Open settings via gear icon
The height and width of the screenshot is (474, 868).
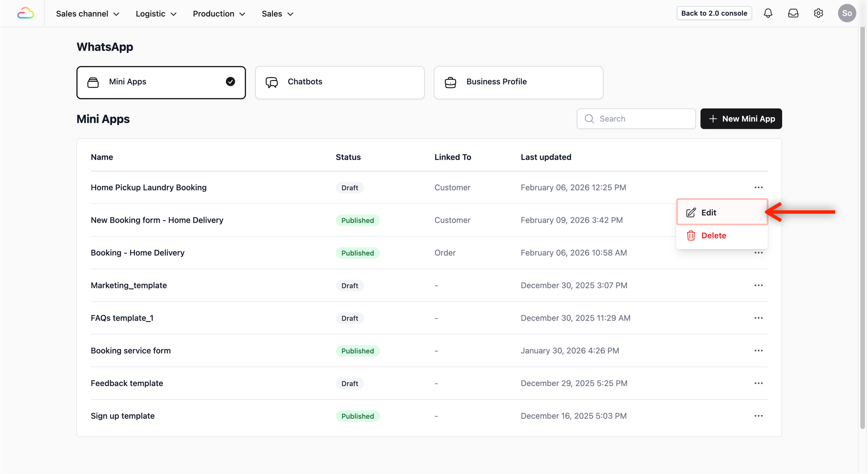(818, 13)
